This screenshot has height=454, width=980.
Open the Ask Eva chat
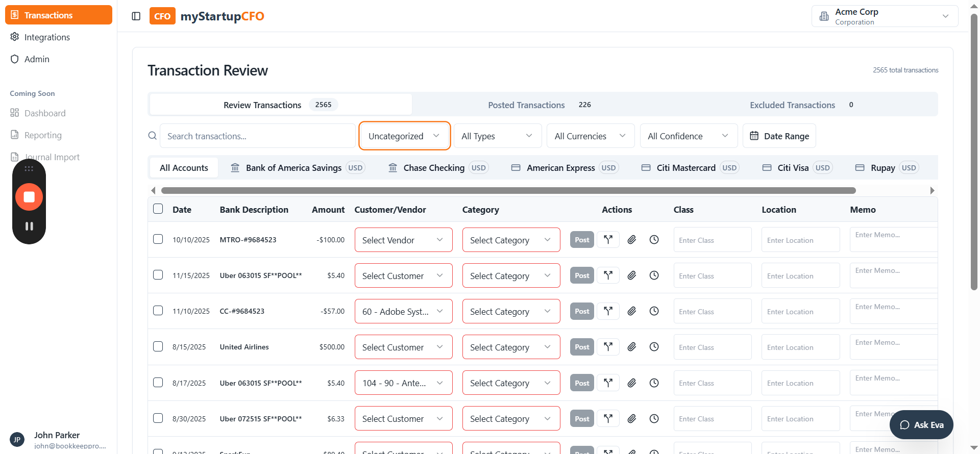(x=921, y=425)
